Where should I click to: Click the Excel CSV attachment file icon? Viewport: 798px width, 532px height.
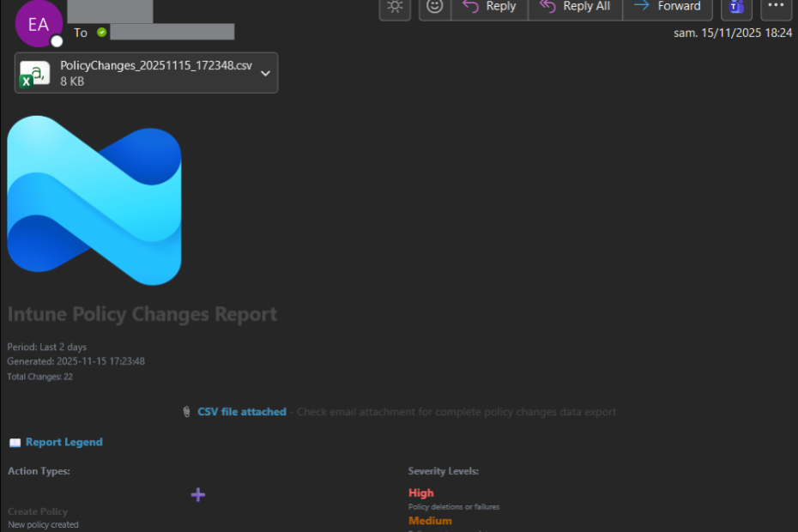tap(35, 74)
